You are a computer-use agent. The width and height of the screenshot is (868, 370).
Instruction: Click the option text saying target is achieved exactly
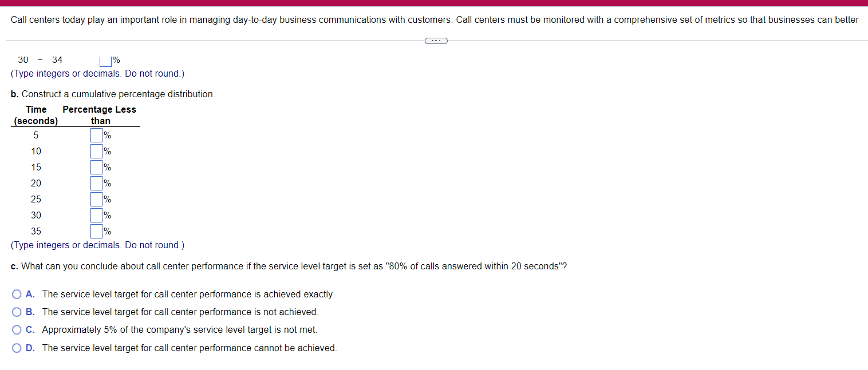(x=189, y=294)
